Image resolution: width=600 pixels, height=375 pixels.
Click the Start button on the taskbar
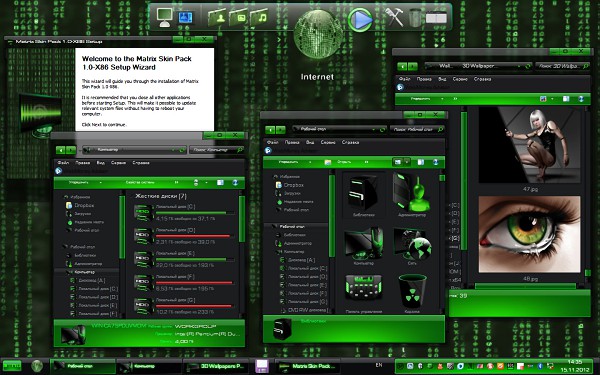coord(12,366)
